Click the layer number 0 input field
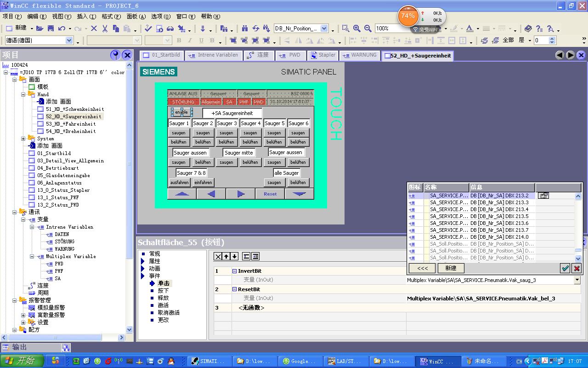The height and width of the screenshot is (368, 588). (x=541, y=40)
